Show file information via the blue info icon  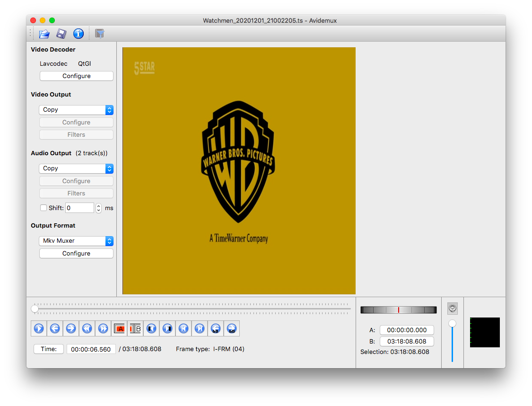click(x=78, y=34)
